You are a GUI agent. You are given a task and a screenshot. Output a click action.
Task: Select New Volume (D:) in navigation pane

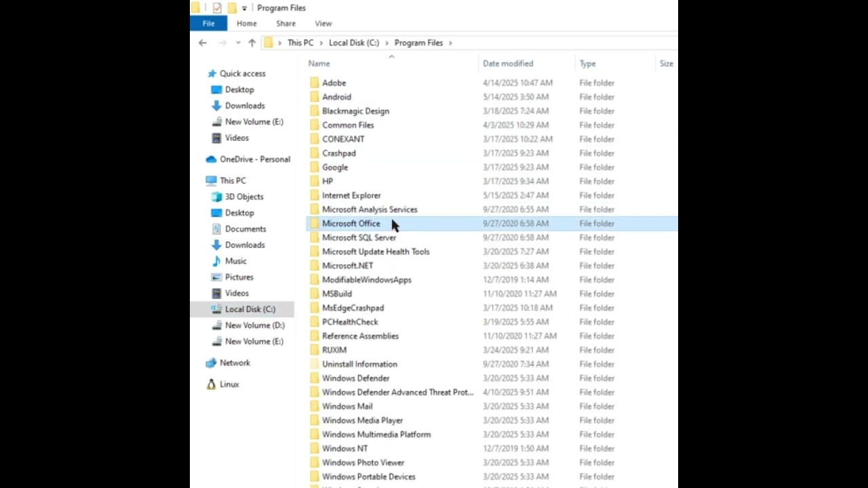(x=255, y=325)
